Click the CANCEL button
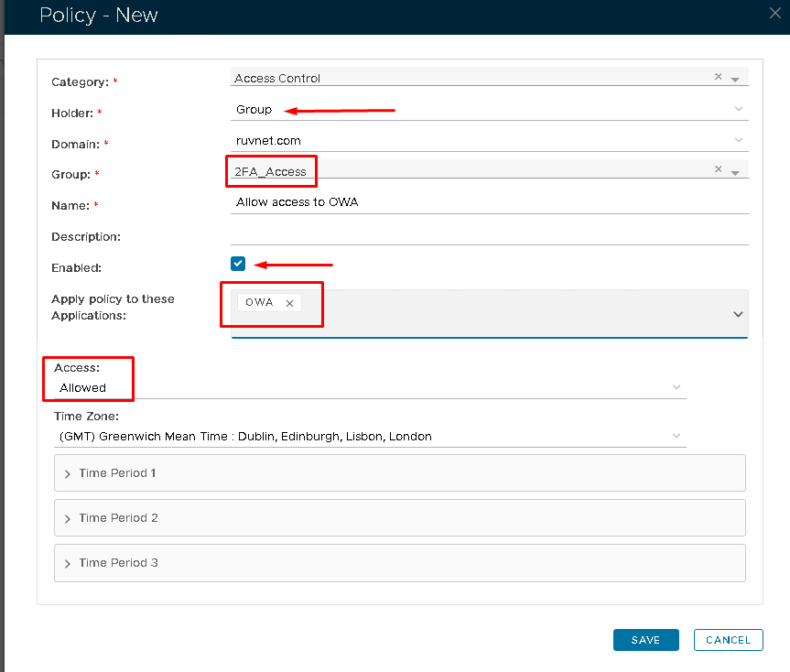Image resolution: width=790 pixels, height=672 pixels. tap(728, 640)
